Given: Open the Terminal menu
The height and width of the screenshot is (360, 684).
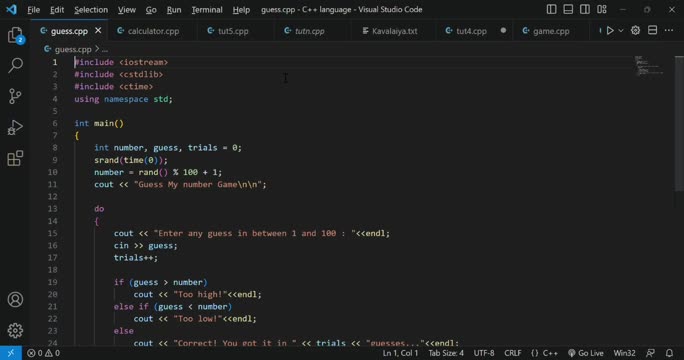Looking at the screenshot, I should coord(207,10).
